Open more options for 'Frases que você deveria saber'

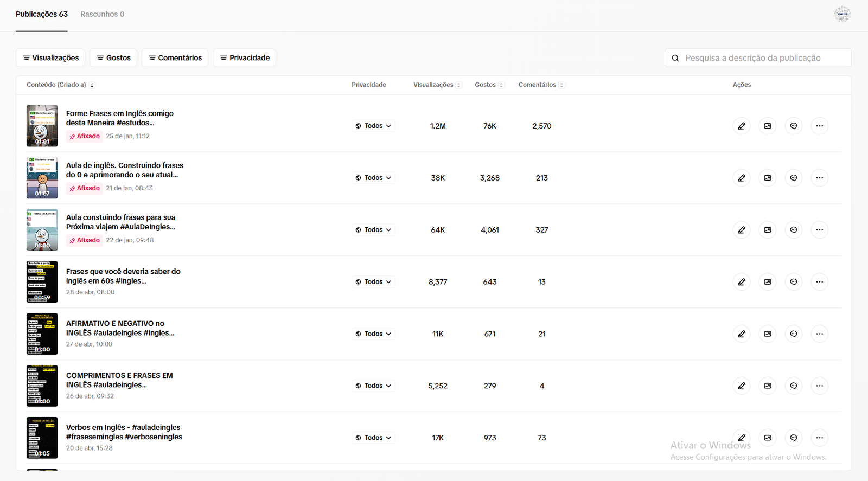[819, 282]
